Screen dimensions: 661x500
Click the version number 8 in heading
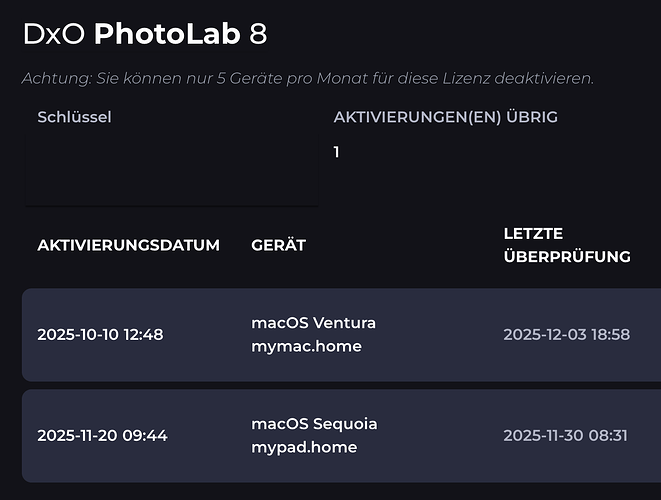coord(258,34)
